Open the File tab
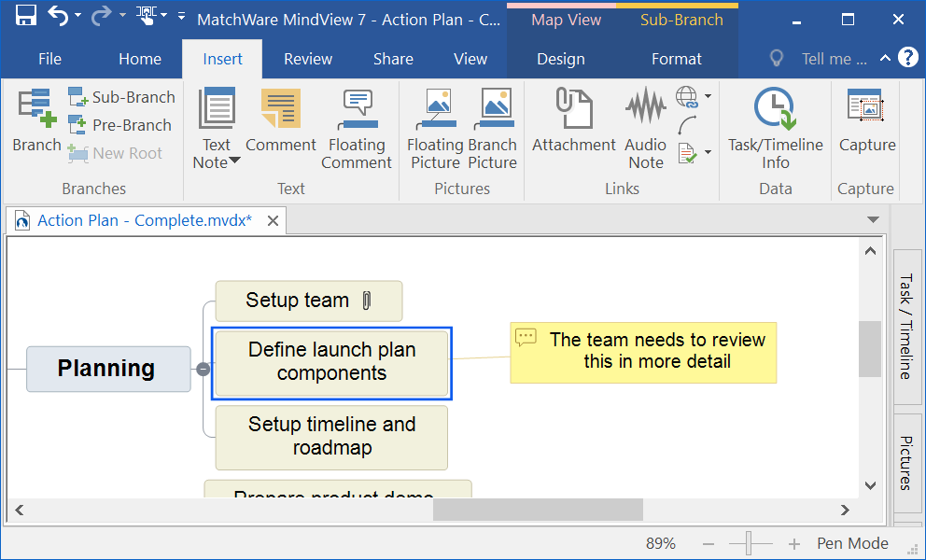 [49, 59]
